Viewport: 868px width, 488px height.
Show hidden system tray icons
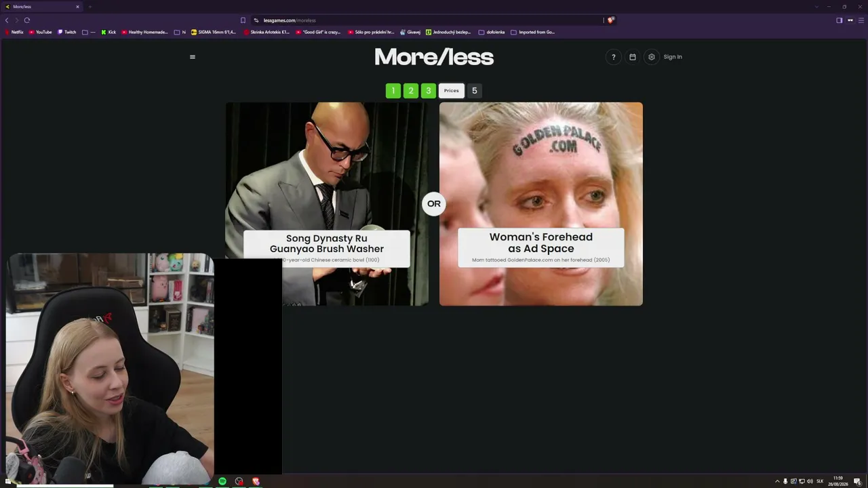coord(777,481)
